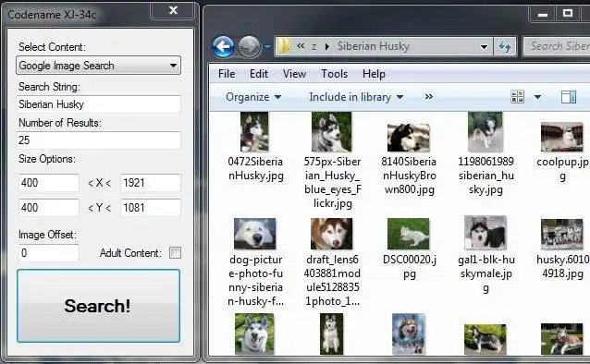590x364 pixels.
Task: Select dog-picture-photo-funny-siberian-husky thumbnail
Action: tap(254, 234)
